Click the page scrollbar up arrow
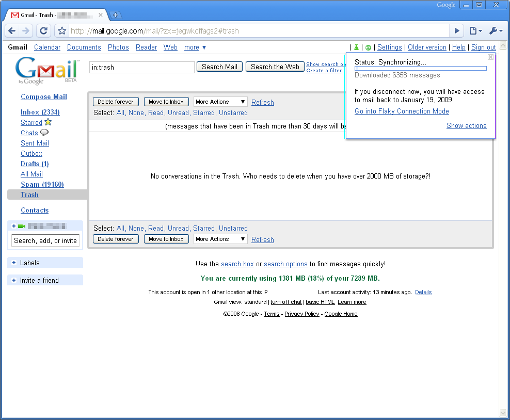The height and width of the screenshot is (420, 510). pyautogui.click(x=503, y=45)
